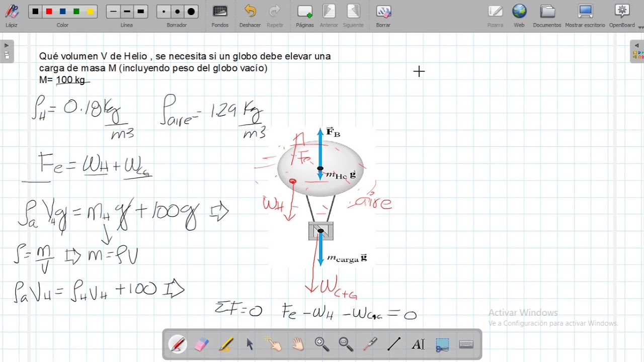Set thick line width

click(x=141, y=12)
